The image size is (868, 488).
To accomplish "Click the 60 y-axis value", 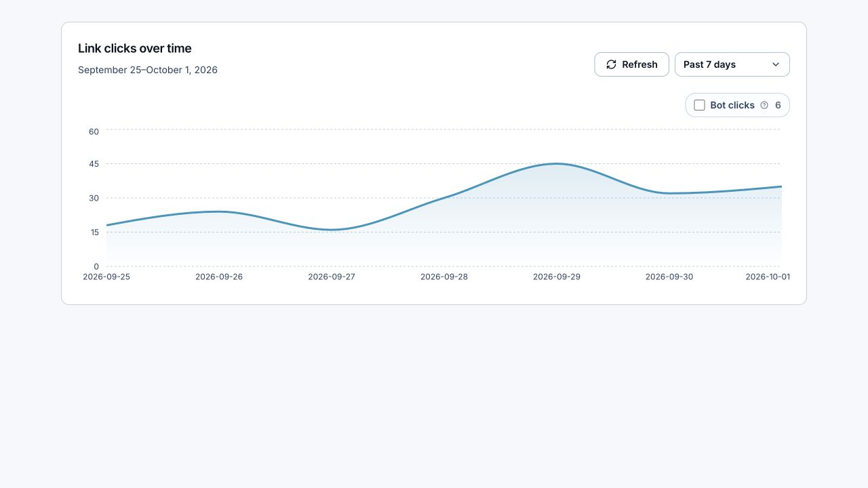I will click(94, 131).
